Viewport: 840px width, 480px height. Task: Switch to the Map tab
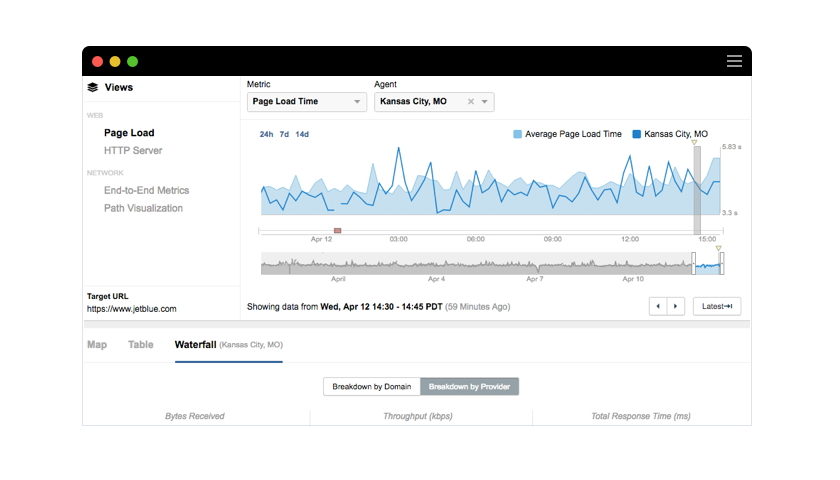[97, 344]
